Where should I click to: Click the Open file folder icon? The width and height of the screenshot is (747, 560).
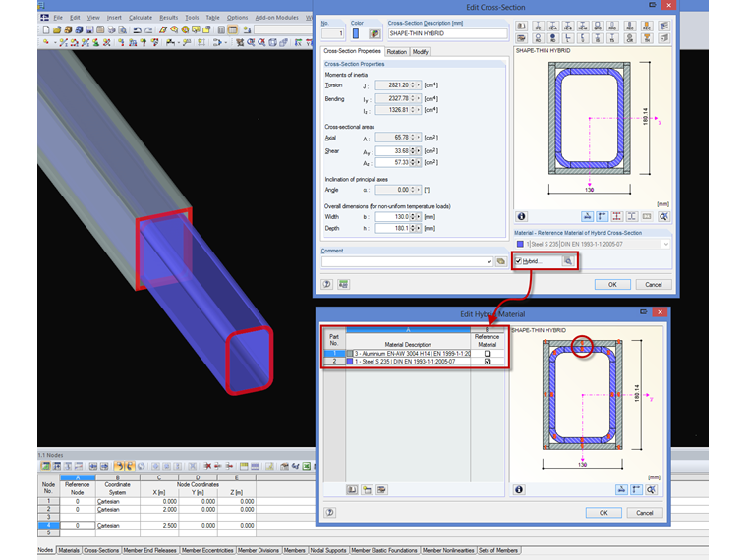[57, 30]
